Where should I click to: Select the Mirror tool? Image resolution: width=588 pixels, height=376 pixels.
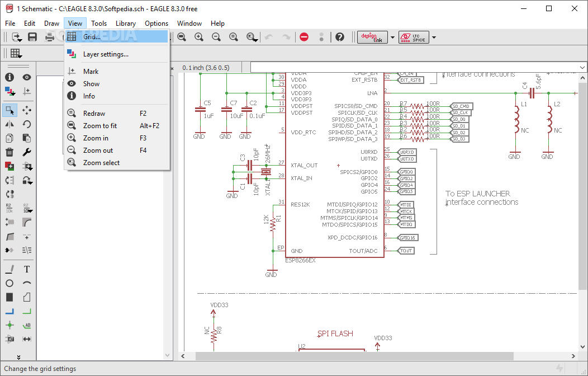click(10, 124)
